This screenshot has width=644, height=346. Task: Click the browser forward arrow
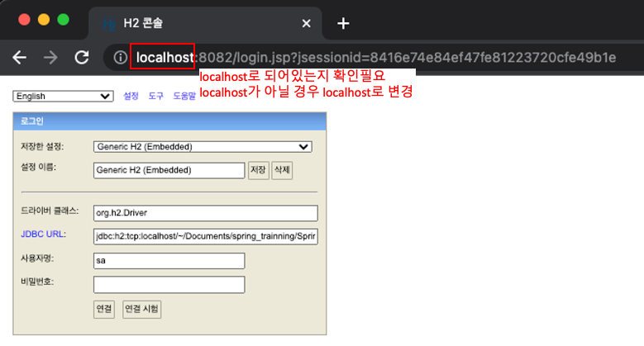[x=50, y=58]
